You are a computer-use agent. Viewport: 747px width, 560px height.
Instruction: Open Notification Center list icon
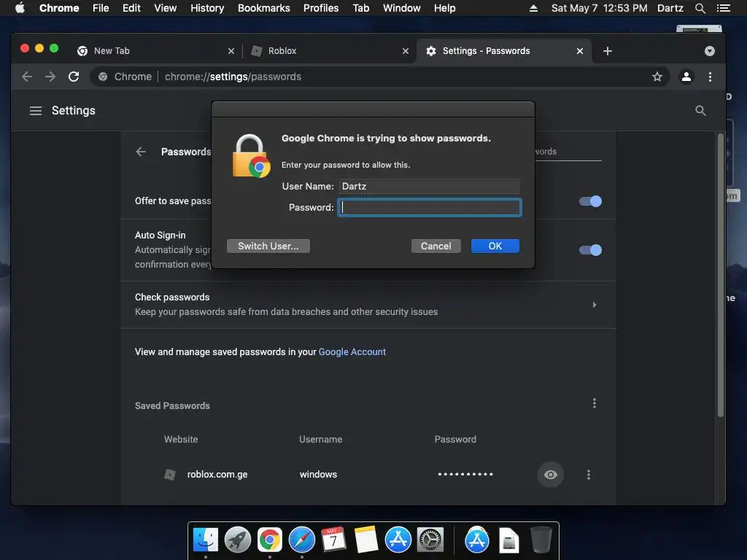[723, 8]
